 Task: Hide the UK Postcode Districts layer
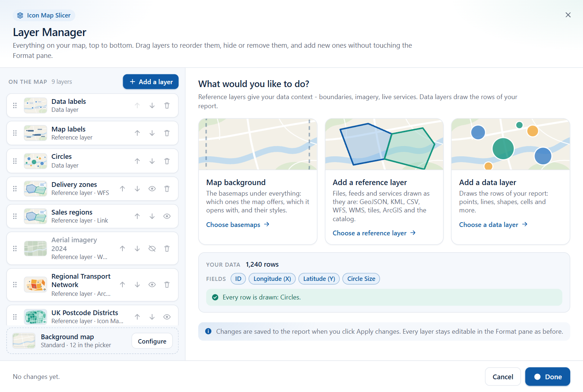pos(167,317)
